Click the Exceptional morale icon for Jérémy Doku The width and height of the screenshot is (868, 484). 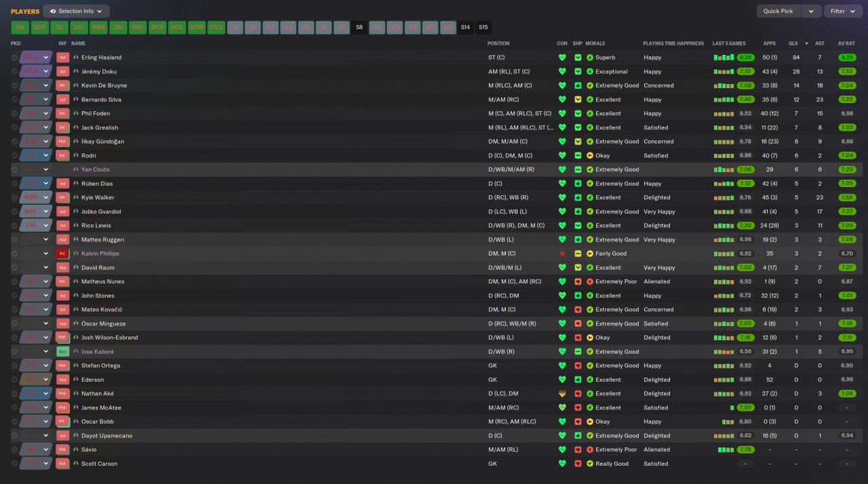590,72
